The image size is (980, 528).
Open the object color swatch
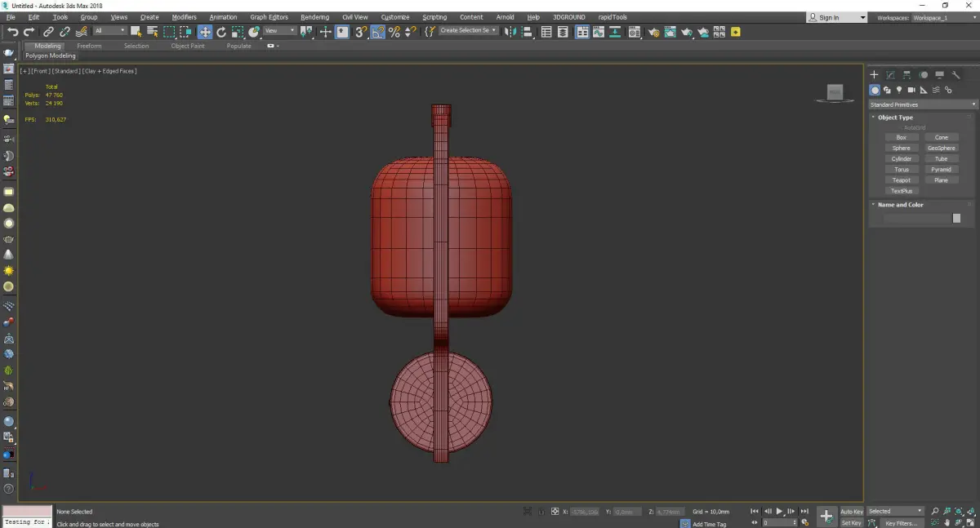click(x=956, y=219)
